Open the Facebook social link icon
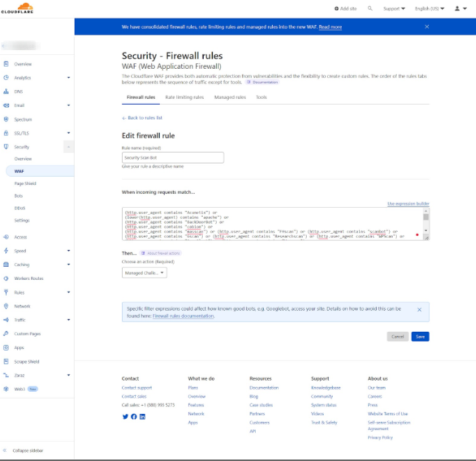Viewport: 476px width, 461px height. 134,416
